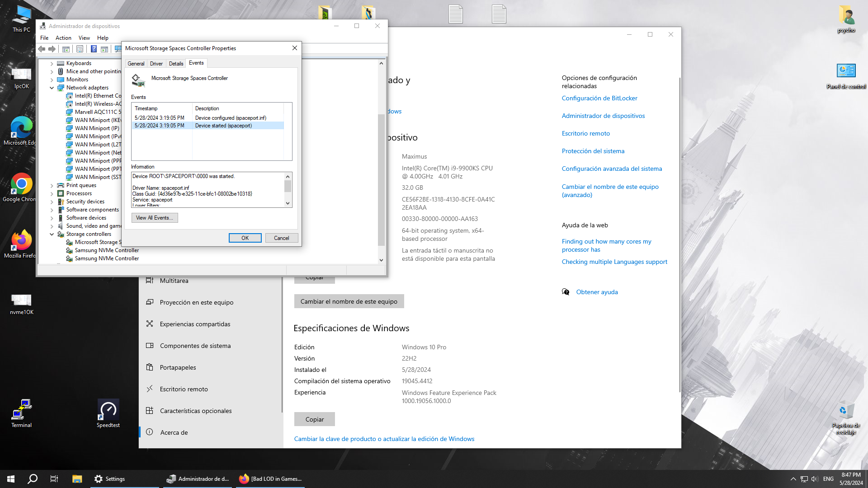Open the Speedtest desktop shortcut
Image resolution: width=868 pixels, height=488 pixels.
108,413
